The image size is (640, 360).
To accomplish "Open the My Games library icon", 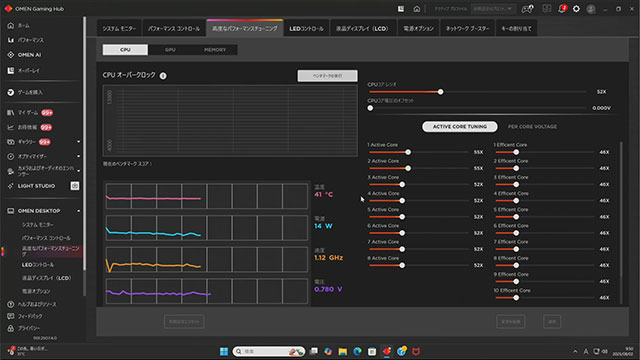I will pos(11,113).
